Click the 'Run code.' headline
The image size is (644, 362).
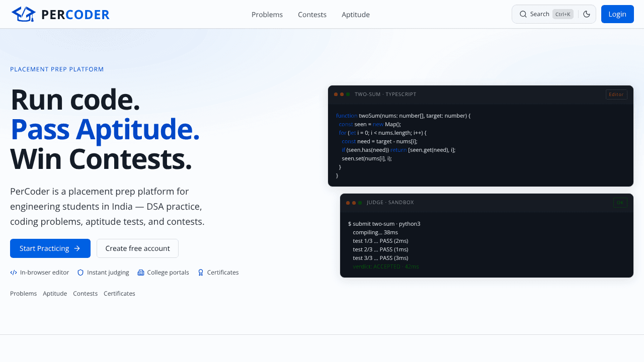pos(75,100)
